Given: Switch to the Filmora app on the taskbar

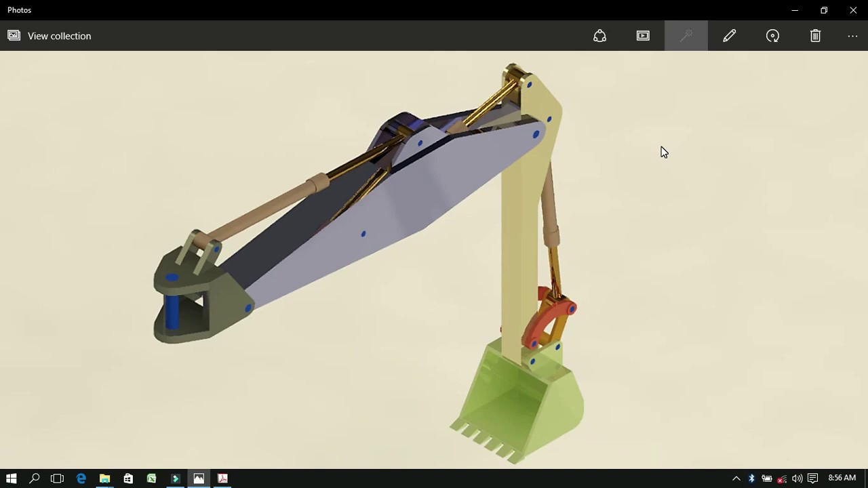Looking at the screenshot, I should [175, 479].
